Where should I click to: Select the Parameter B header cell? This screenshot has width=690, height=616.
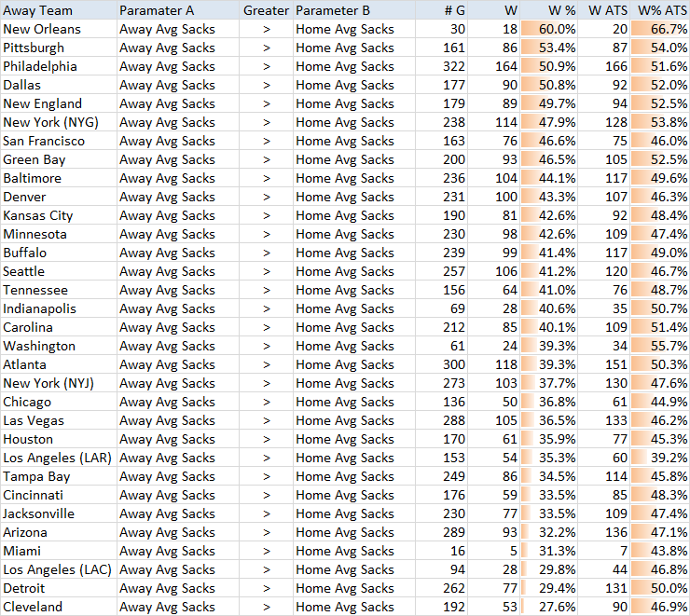point(354,9)
